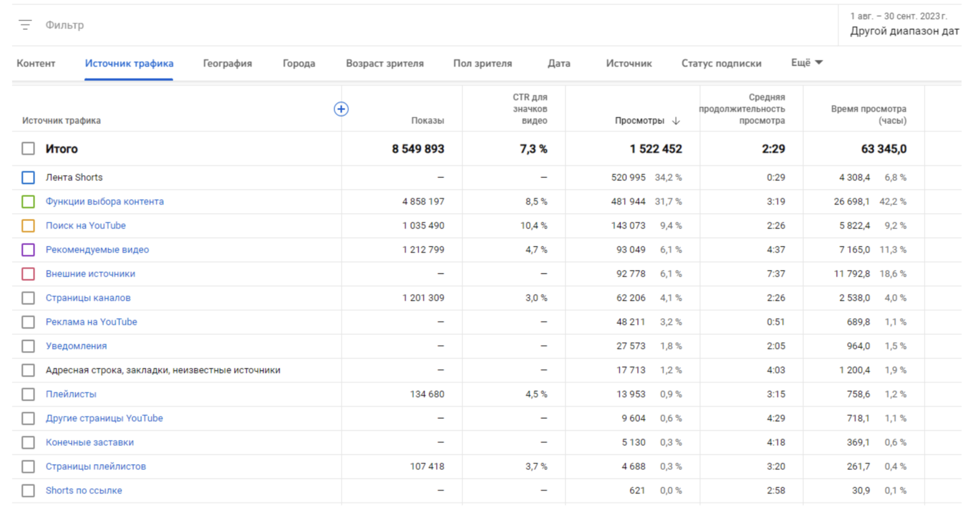Switch to the Возраст зрителя tab
The image size is (980, 513).
tap(385, 63)
